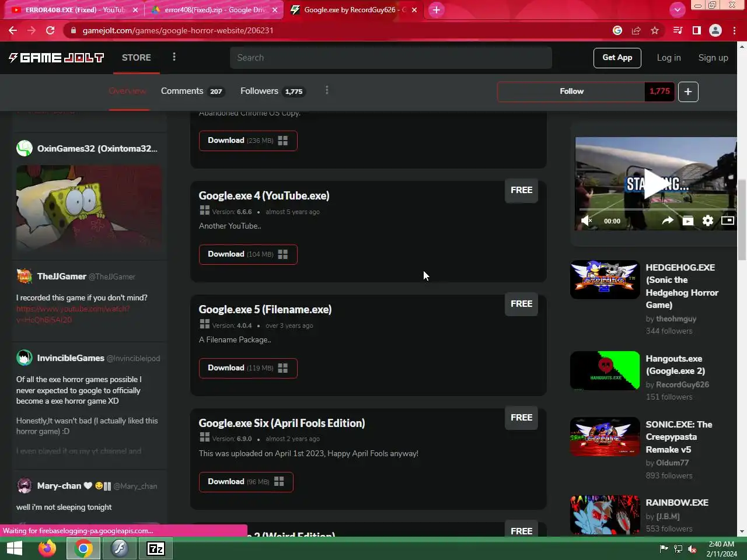Image resolution: width=747 pixels, height=560 pixels.
Task: Open Hangouts.exe (Google.exe 2) title link
Action: (675, 365)
